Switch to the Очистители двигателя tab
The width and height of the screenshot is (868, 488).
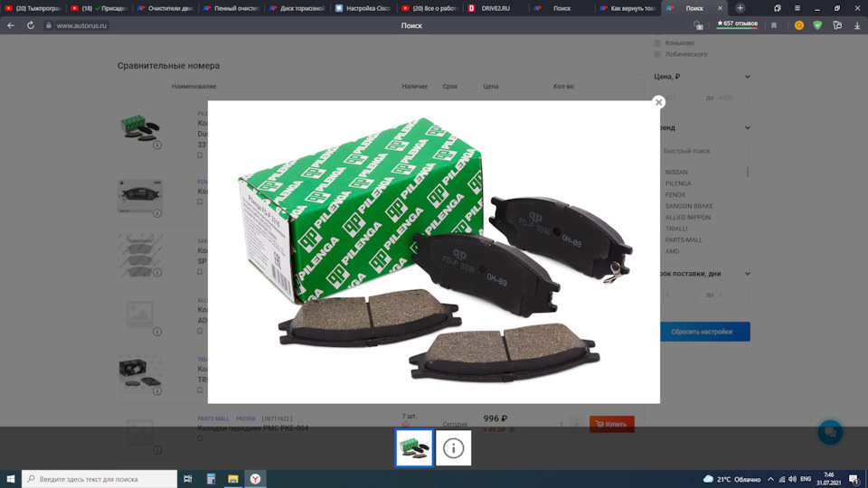click(x=166, y=8)
